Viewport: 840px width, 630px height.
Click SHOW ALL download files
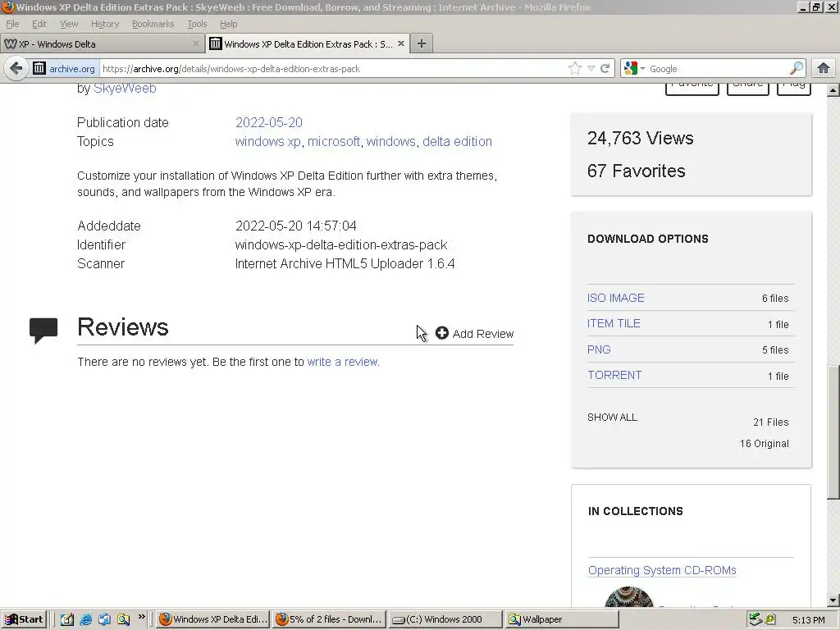(x=612, y=418)
